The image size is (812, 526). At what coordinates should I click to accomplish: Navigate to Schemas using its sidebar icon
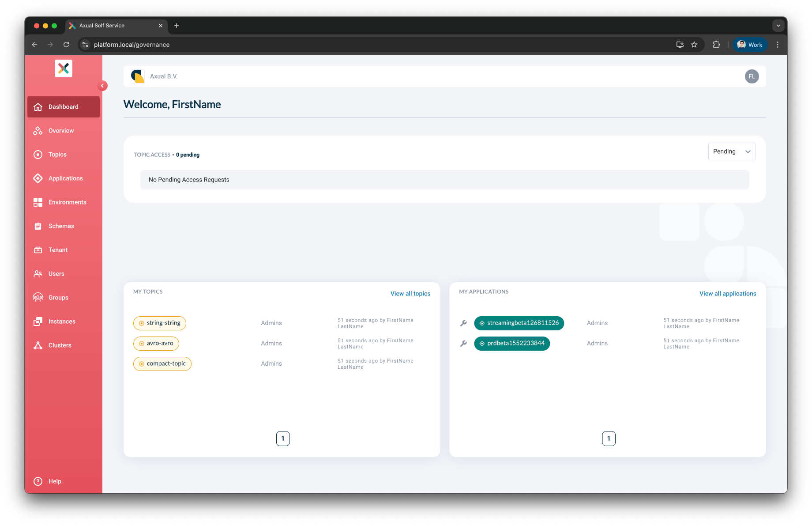click(x=38, y=226)
